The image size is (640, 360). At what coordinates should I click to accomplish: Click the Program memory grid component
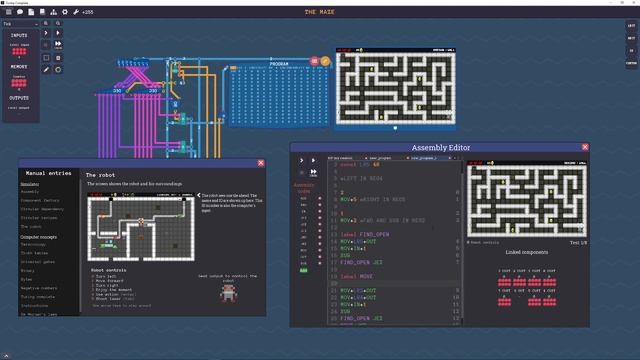pyautogui.click(x=279, y=96)
